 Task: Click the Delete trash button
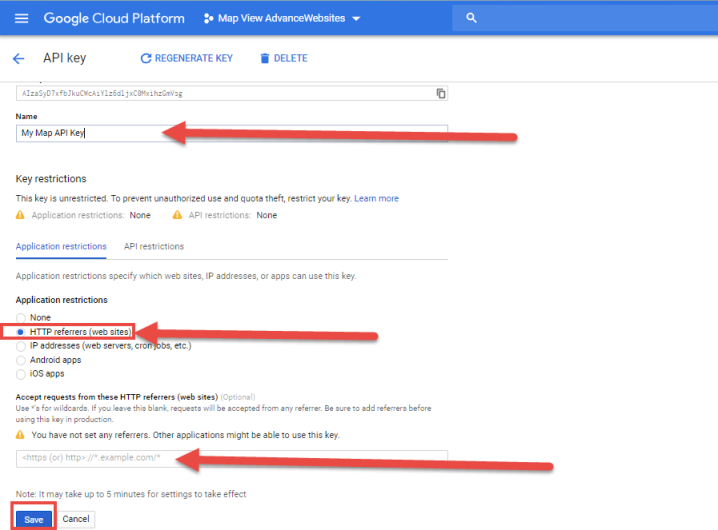click(x=283, y=58)
